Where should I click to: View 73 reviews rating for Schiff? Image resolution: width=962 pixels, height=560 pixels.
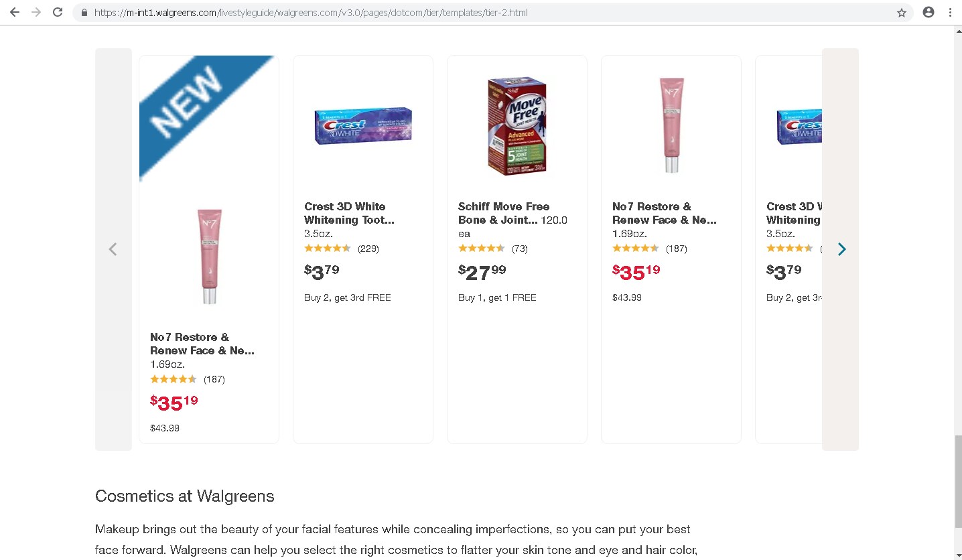(x=493, y=249)
